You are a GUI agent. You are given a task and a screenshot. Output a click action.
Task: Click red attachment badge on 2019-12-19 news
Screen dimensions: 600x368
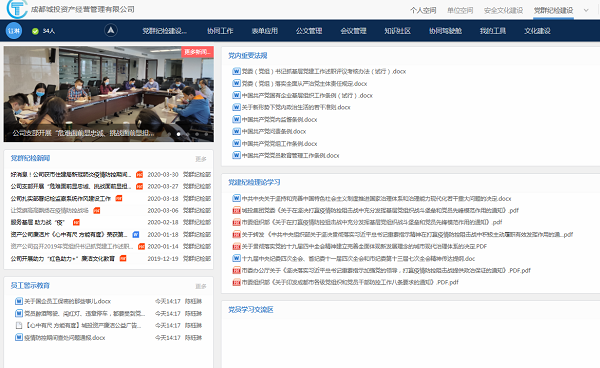pyautogui.click(x=123, y=259)
